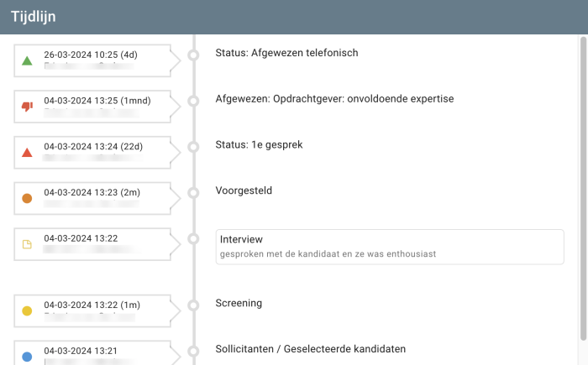
Task: Click the green triangle status icon
Action: click(x=27, y=60)
